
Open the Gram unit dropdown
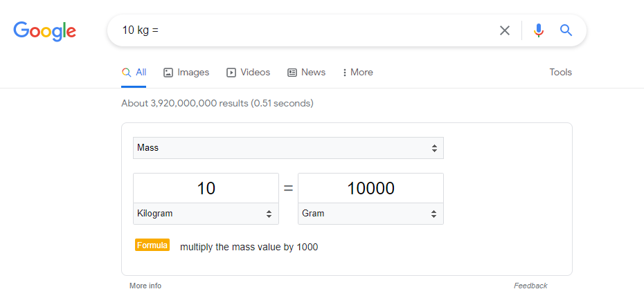[370, 214]
